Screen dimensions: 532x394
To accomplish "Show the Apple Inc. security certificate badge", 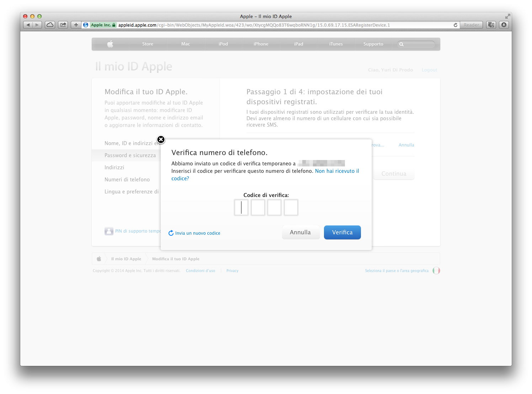I will coord(103,25).
